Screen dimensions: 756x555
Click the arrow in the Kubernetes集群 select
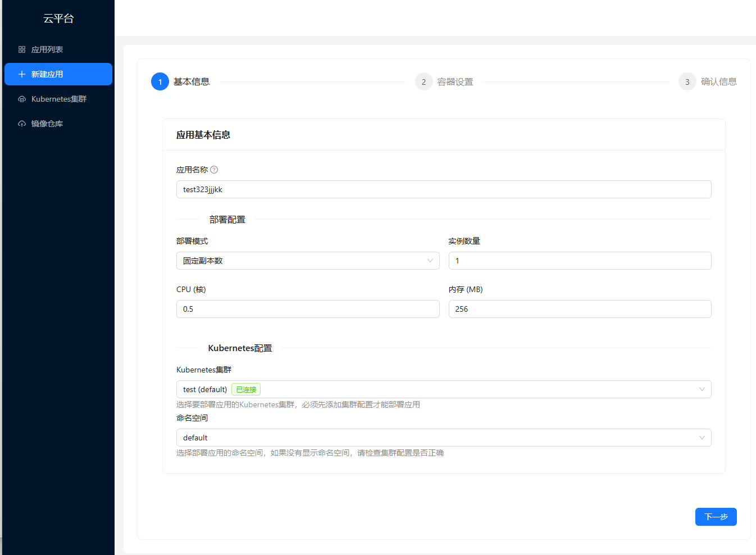tap(702, 389)
